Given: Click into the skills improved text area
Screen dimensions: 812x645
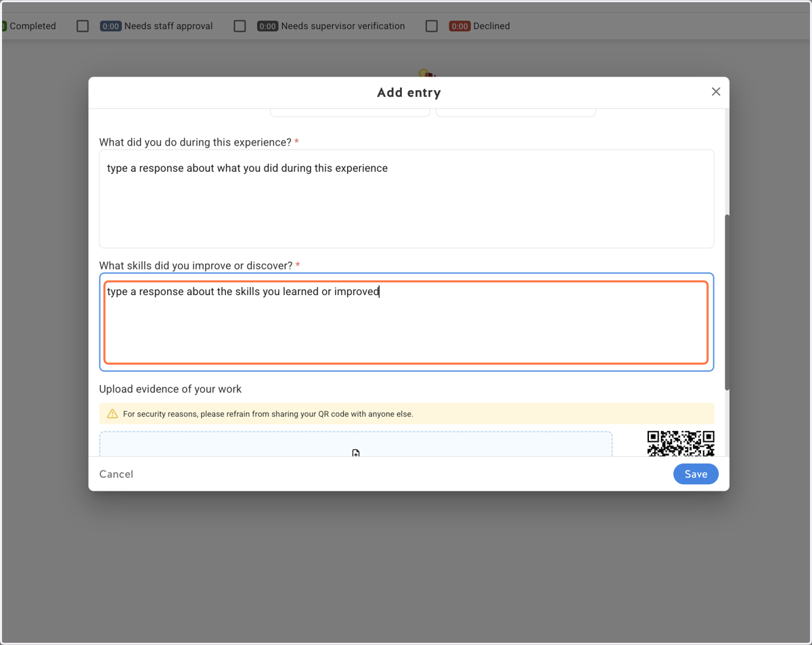Looking at the screenshot, I should pos(407,322).
